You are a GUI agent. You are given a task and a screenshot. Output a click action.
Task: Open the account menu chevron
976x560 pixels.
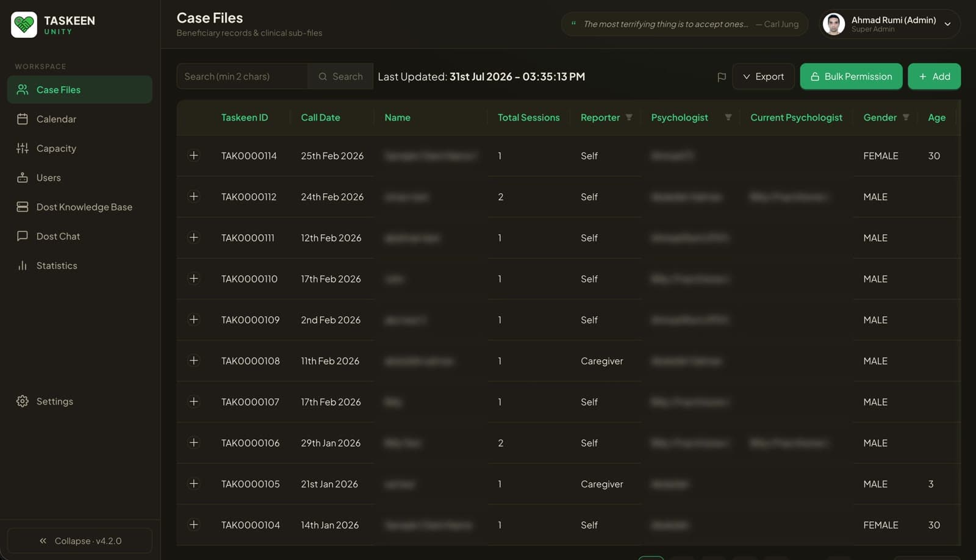pyautogui.click(x=948, y=24)
